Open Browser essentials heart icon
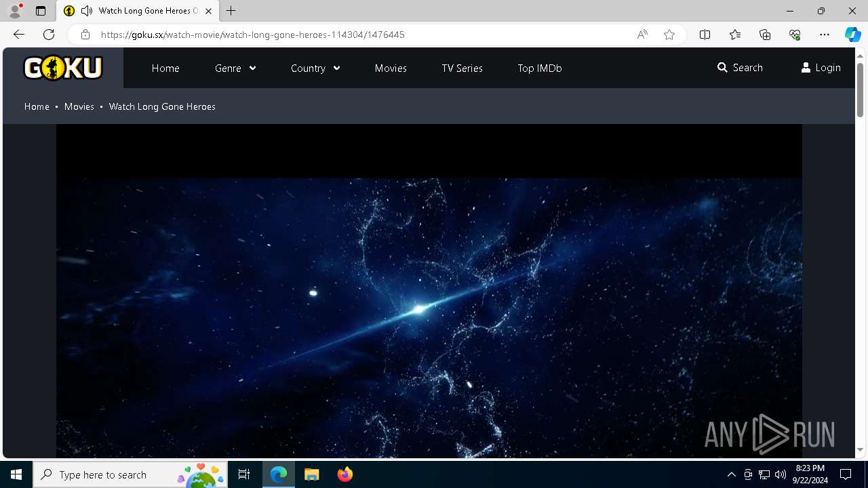868x488 pixels. (795, 35)
